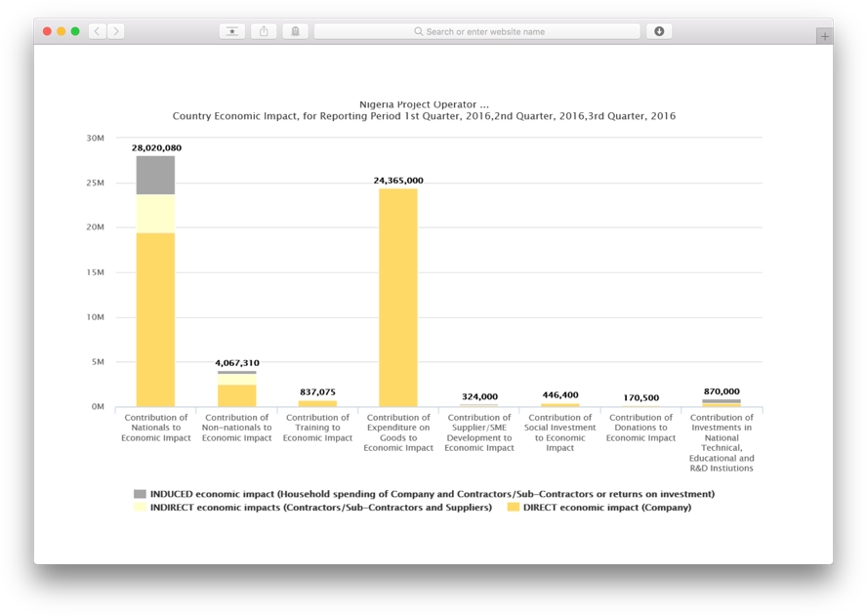867x616 pixels.
Task: Click the Country Economic Impact subtitle
Action: point(424,116)
